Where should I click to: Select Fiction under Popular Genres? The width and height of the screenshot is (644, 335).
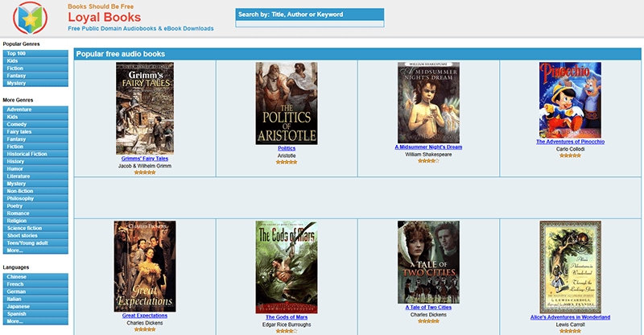point(35,68)
